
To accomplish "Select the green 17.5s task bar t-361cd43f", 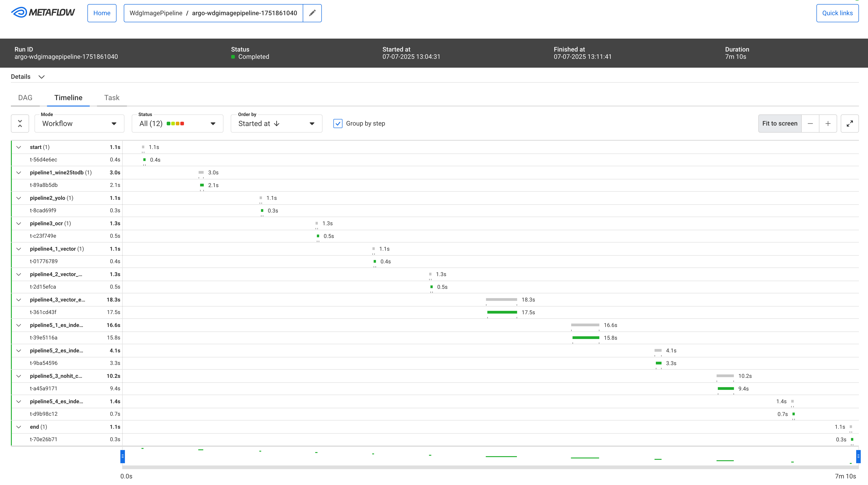I will [502, 312].
